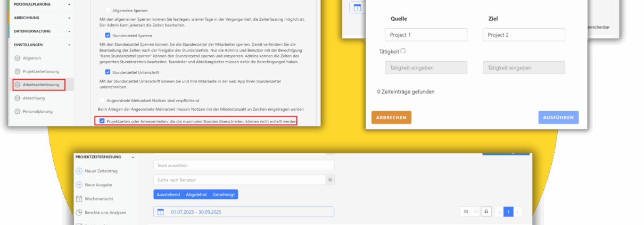Image resolution: width=644 pixels, height=225 pixels.
Task: Click Ziel field containing Project 2
Action: (524, 35)
